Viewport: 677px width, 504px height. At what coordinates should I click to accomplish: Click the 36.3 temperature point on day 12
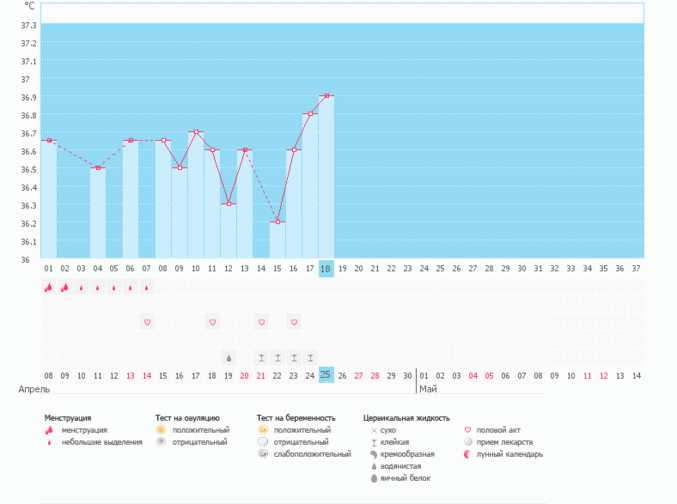point(229,204)
